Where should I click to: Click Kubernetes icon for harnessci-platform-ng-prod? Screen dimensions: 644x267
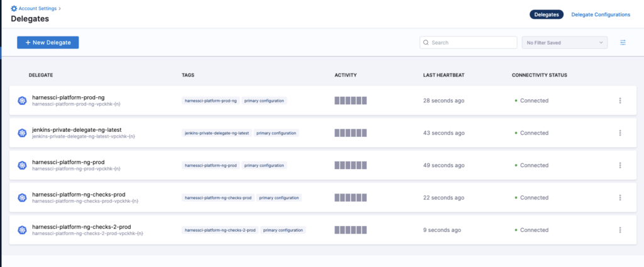[22, 165]
